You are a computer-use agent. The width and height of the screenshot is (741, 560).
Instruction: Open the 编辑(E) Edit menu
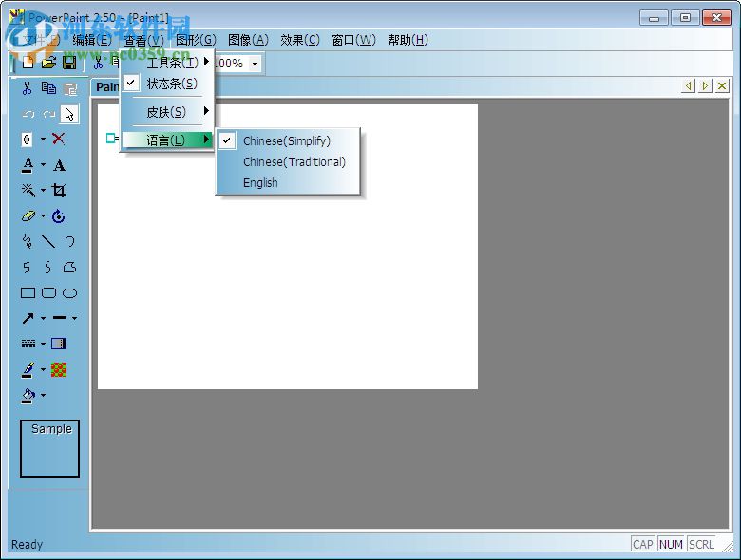coord(92,40)
